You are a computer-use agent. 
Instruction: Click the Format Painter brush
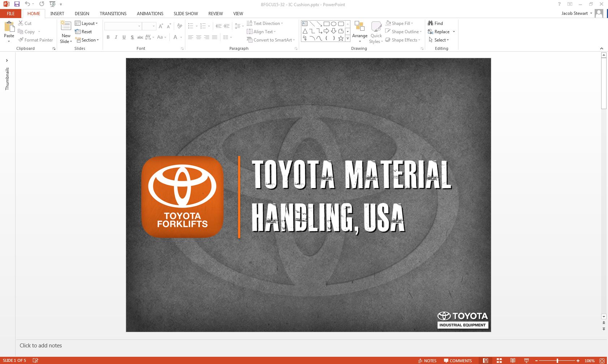pos(35,40)
